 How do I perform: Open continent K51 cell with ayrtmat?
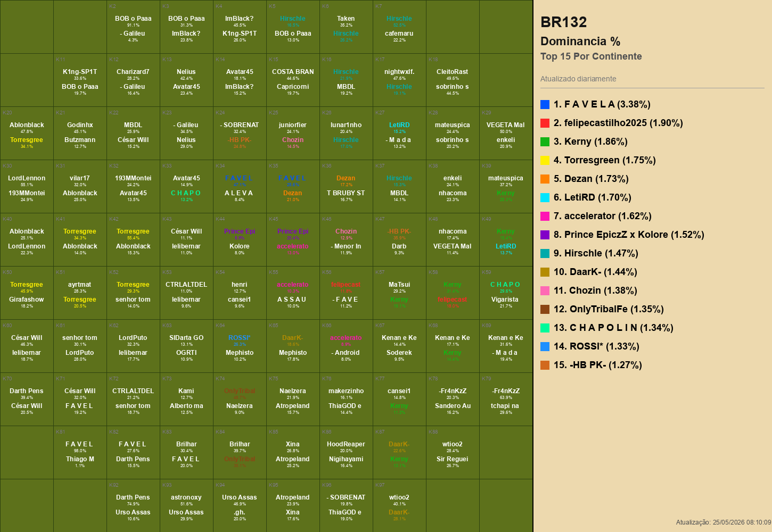(x=80, y=293)
